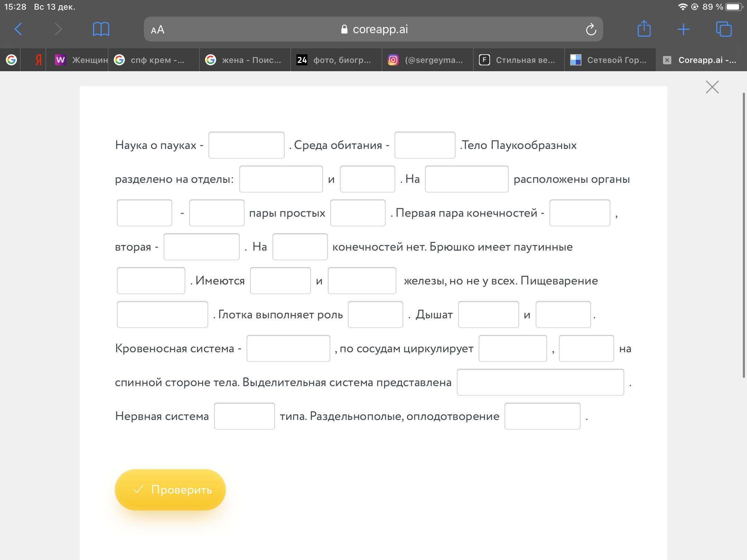Focus the blank after Выделительная система представлена

point(540,382)
